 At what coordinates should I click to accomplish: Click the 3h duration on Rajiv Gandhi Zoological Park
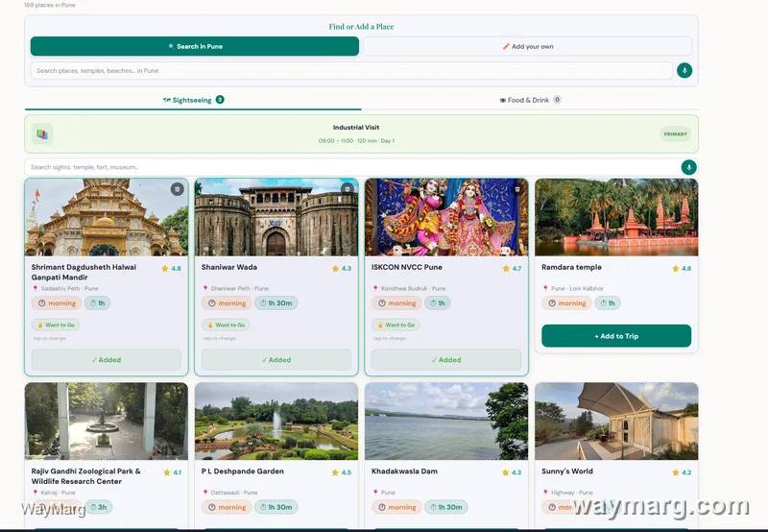[99, 507]
